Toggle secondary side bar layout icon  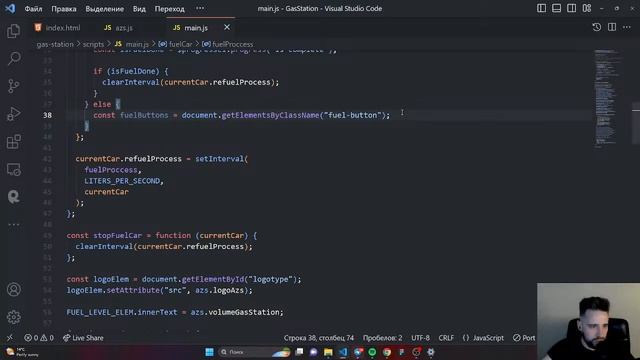[x=571, y=8]
